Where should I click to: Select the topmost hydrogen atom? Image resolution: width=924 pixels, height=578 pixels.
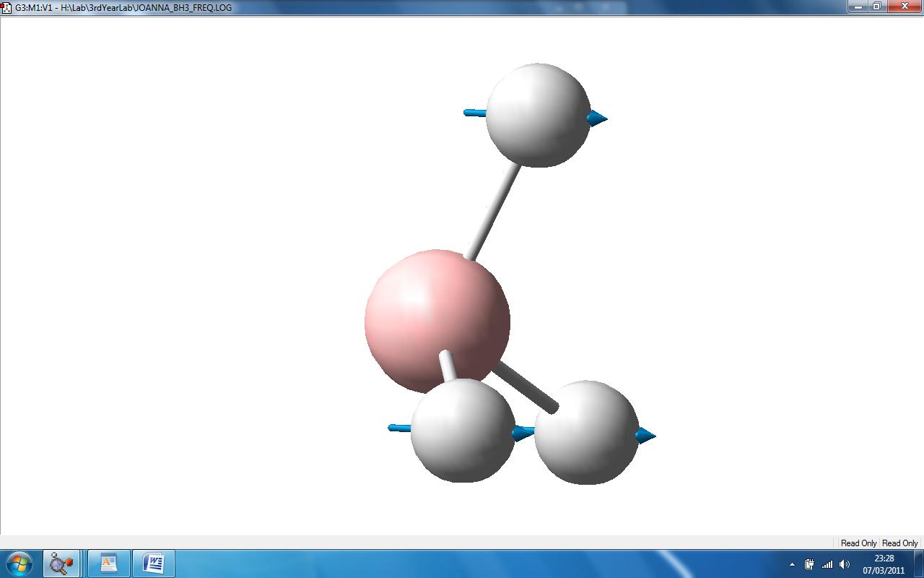pyautogui.click(x=538, y=115)
